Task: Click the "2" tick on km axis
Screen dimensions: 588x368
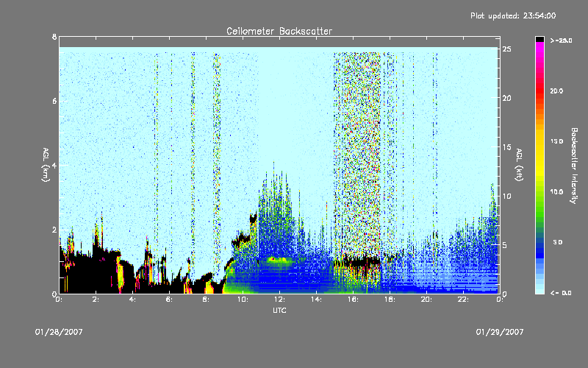Action: click(x=54, y=230)
